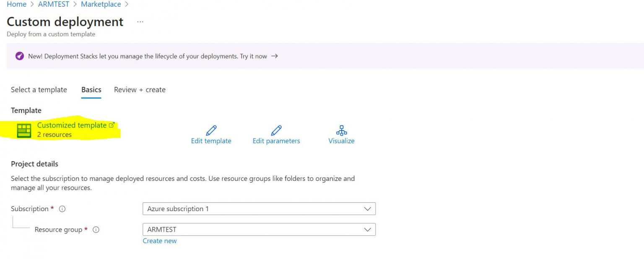Click the external link icon beside Customized template
644x259 pixels.
[x=112, y=125]
